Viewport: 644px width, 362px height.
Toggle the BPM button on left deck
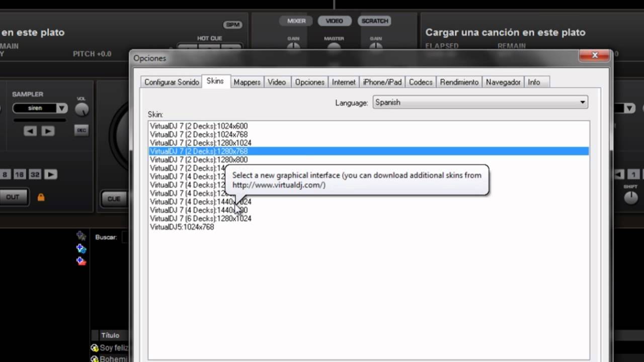coord(232,25)
